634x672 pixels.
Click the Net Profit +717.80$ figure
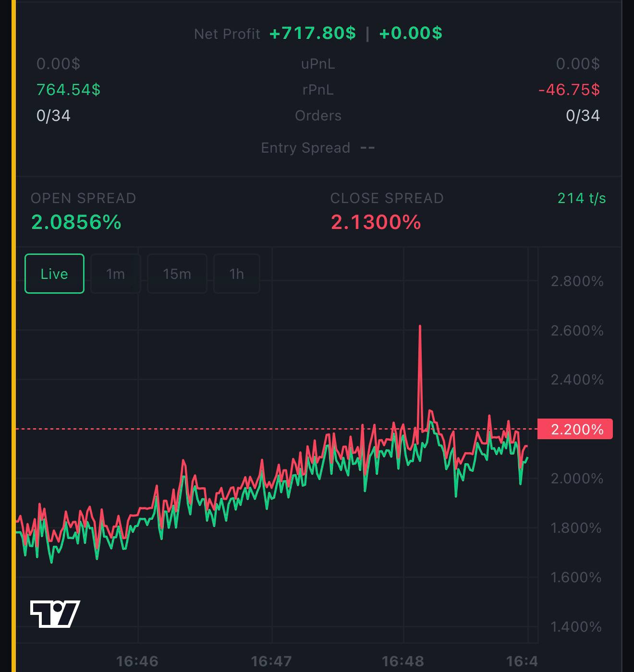[x=313, y=33]
